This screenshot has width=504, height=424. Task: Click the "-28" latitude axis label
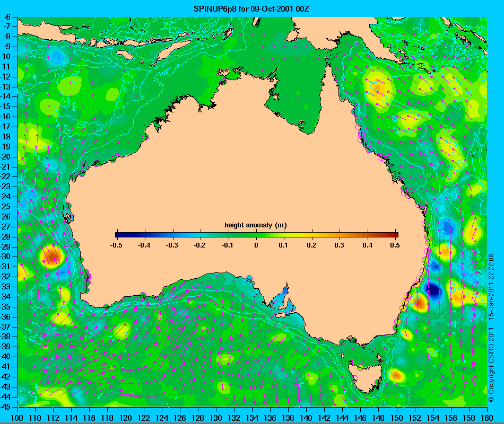tap(6, 237)
